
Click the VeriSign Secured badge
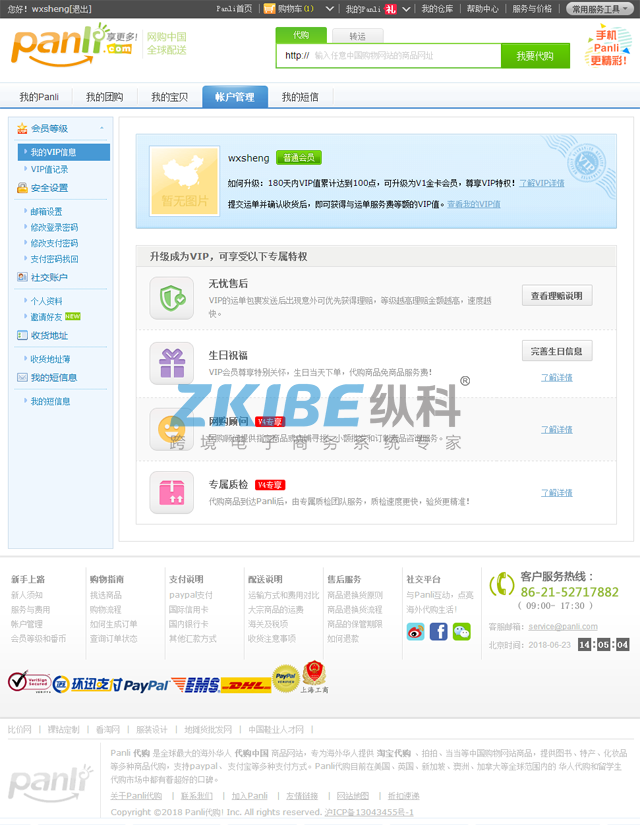click(29, 682)
